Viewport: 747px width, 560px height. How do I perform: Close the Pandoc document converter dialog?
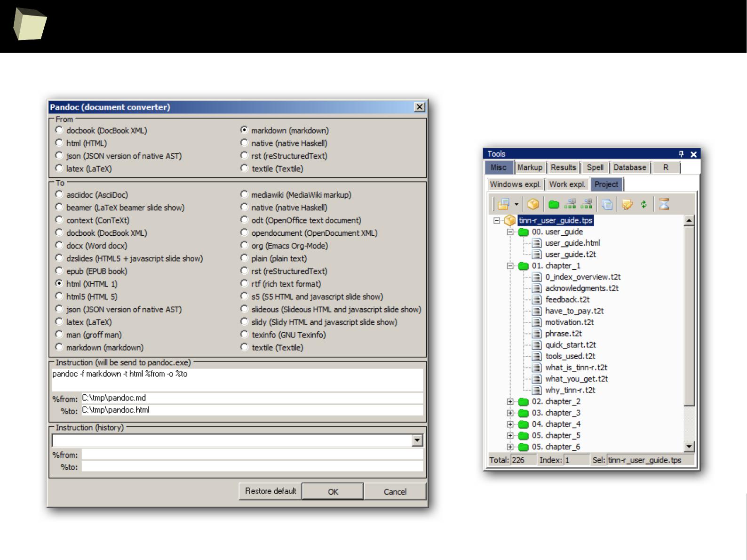tap(420, 107)
